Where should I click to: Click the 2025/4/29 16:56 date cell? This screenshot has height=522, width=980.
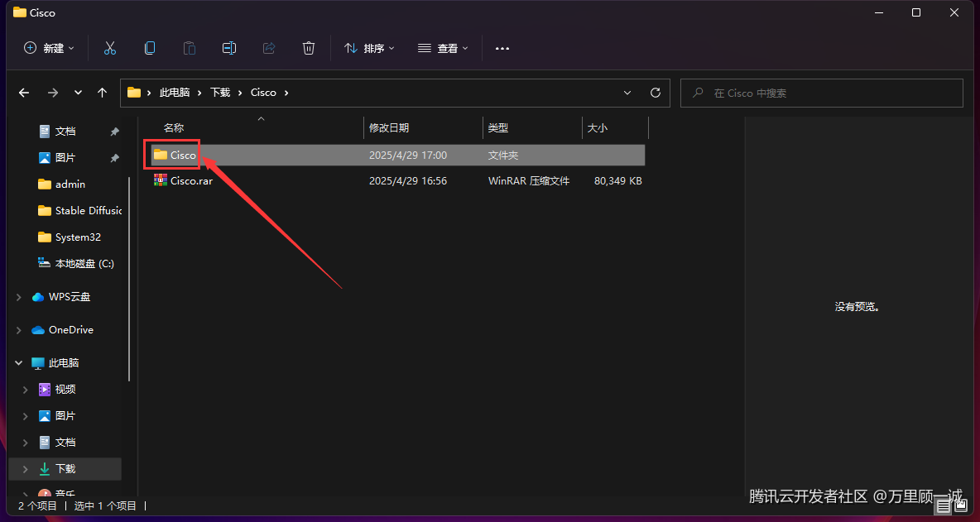point(408,181)
